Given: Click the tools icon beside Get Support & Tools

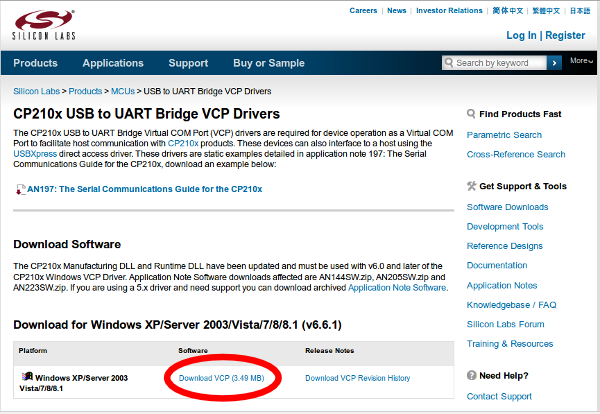Looking at the screenshot, I should pyautogui.click(x=471, y=186).
